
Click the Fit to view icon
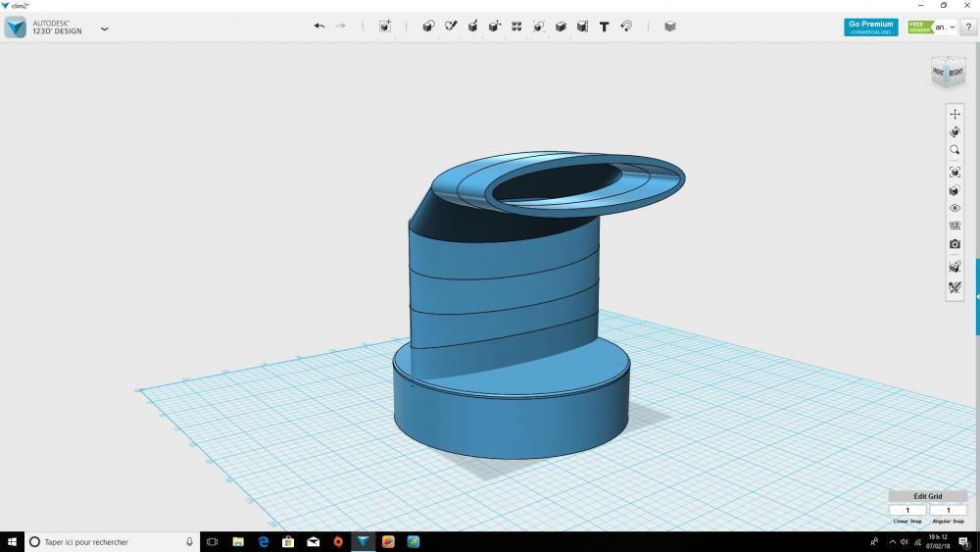click(955, 172)
